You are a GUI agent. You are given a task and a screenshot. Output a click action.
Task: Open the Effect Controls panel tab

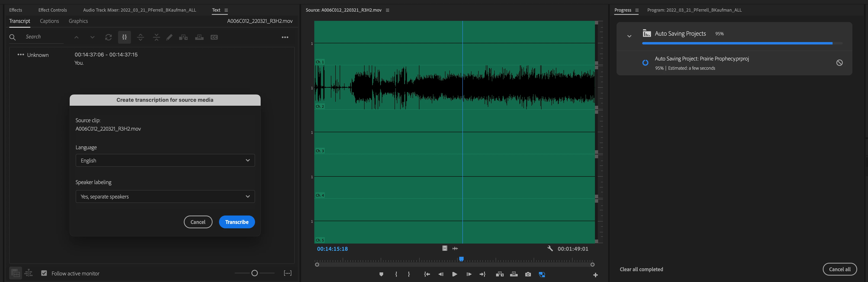tap(53, 10)
